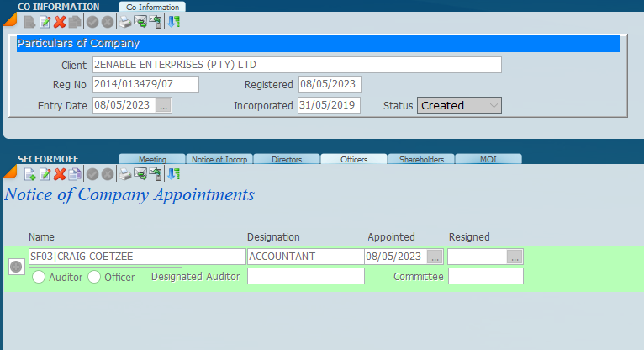Click the sort icon in CO INFORMATION toolbar

(173, 22)
